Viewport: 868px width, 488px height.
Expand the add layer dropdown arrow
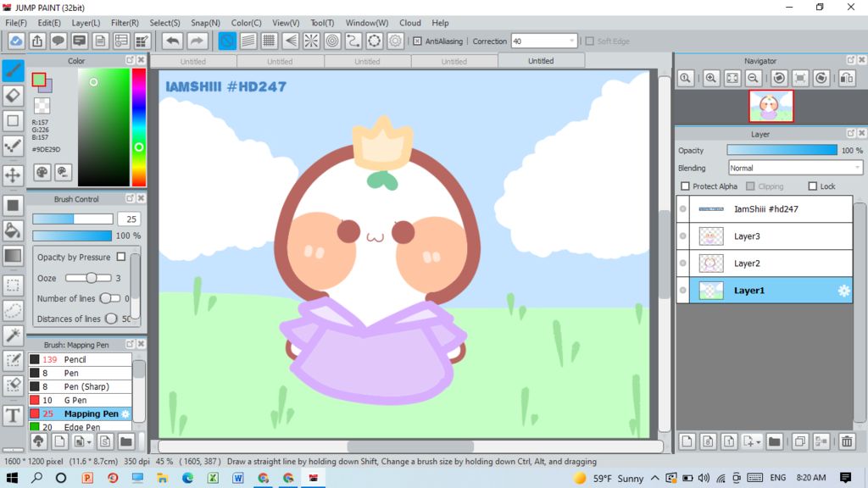click(759, 441)
